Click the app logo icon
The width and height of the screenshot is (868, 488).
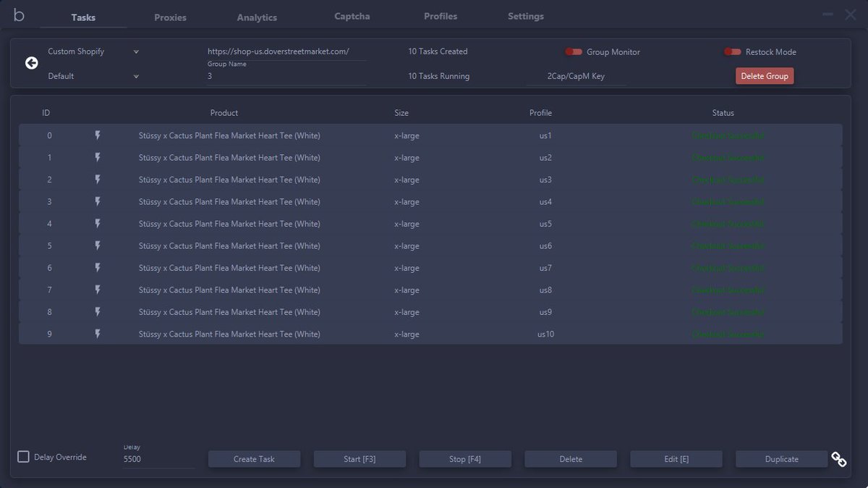tap(19, 15)
